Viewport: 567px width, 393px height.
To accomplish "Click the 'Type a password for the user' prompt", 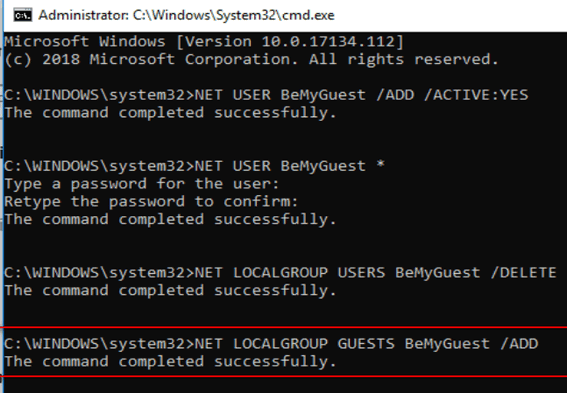I will [142, 184].
